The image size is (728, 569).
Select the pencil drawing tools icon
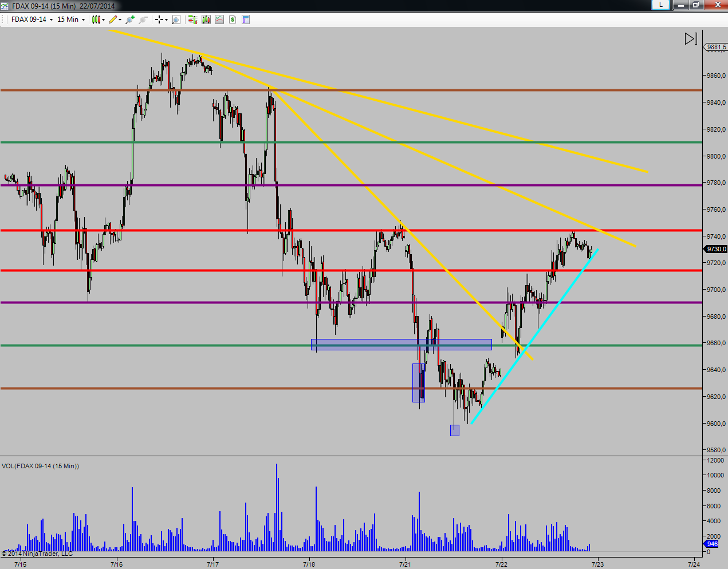[113, 19]
